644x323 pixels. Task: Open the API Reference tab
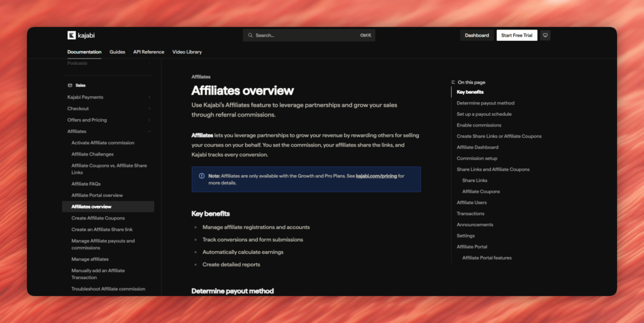pos(148,52)
